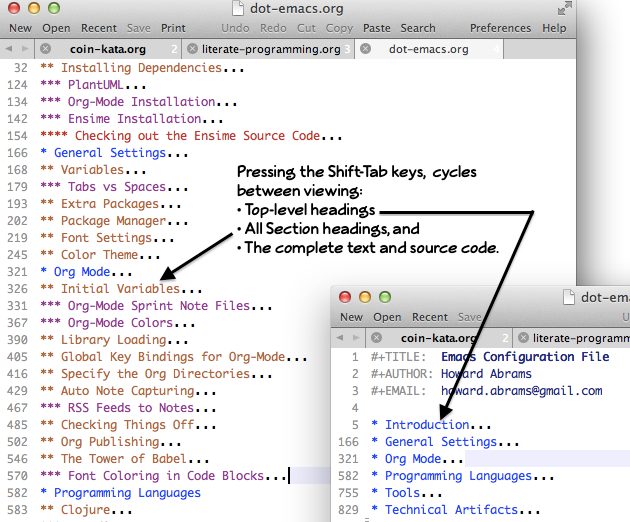Click RSS Feeds to Notes heading

pos(128,408)
